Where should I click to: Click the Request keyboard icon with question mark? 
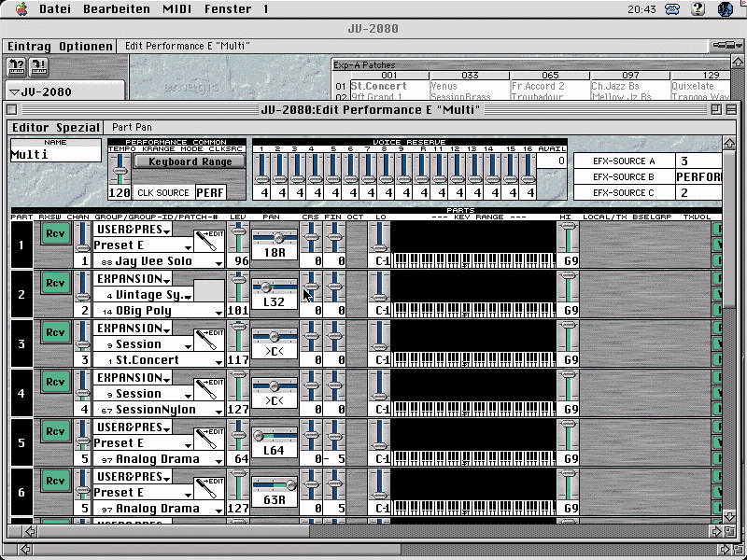click(x=17, y=67)
